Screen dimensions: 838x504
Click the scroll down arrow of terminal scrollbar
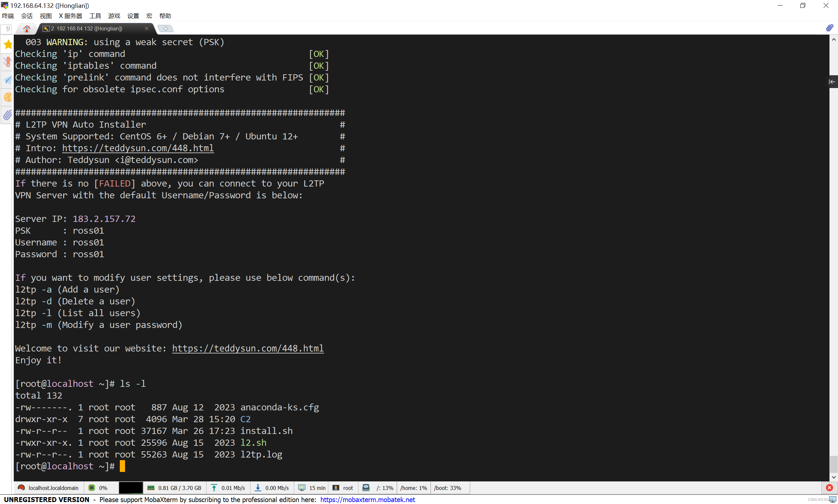pyautogui.click(x=834, y=477)
